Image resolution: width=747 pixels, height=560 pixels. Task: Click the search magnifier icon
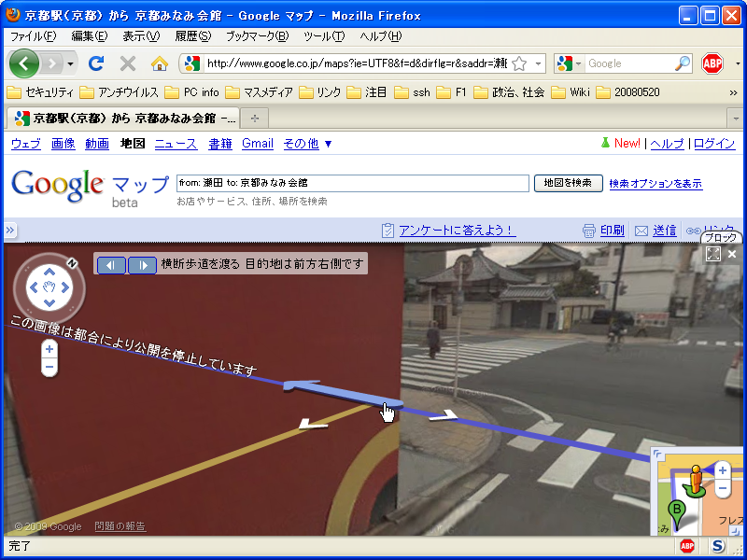(x=683, y=63)
